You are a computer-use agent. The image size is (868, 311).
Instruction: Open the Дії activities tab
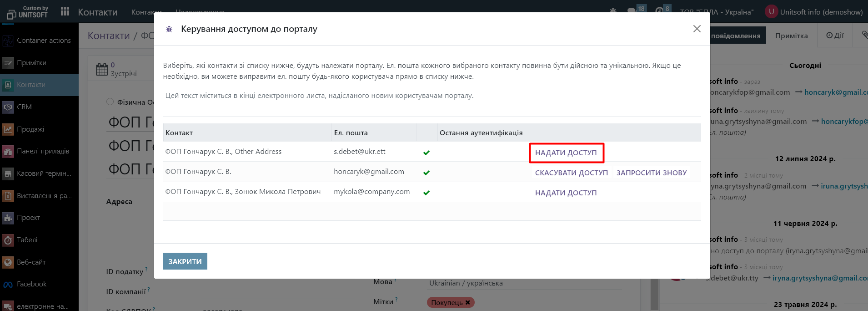coord(835,36)
